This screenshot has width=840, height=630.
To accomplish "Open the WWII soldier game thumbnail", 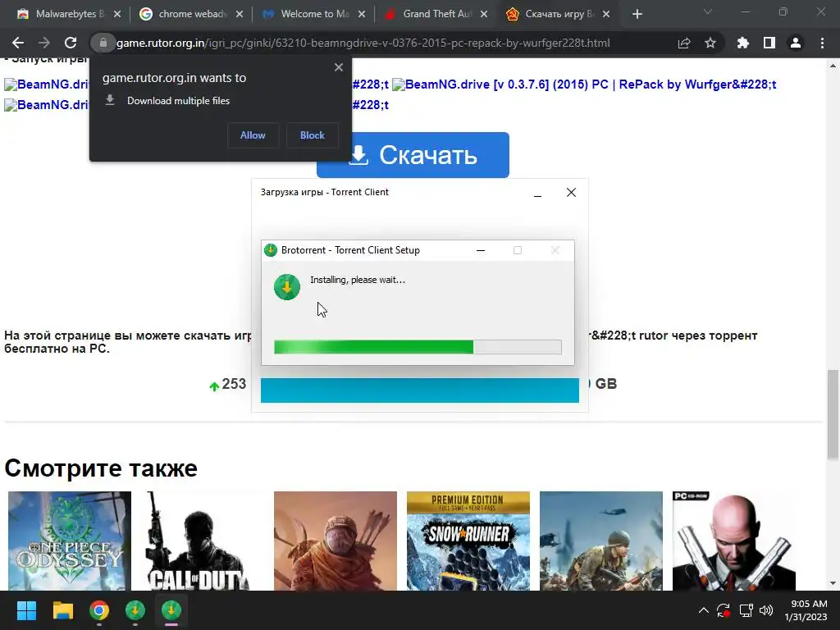I will coord(601,541).
